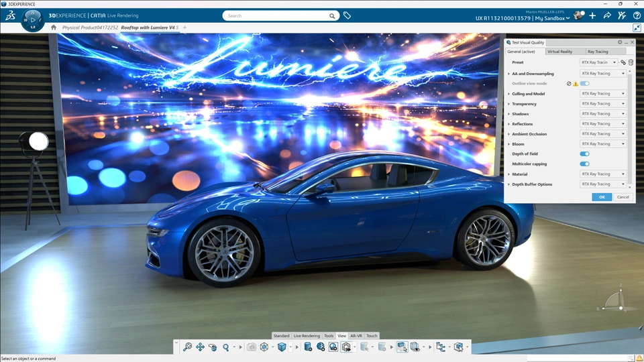Switch to the Virtual Reality tab
Image resolution: width=644 pixels, height=362 pixels.
pos(565,52)
